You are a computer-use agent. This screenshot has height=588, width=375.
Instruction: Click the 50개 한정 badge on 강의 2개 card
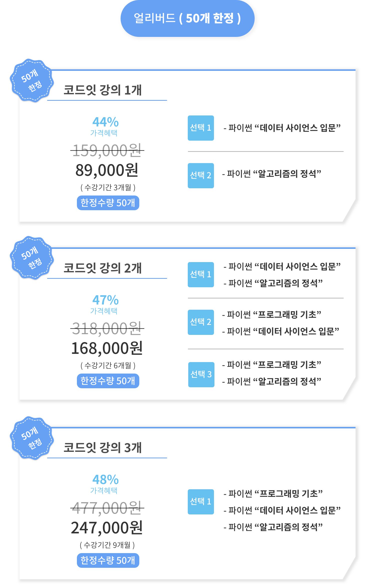pos(31,258)
